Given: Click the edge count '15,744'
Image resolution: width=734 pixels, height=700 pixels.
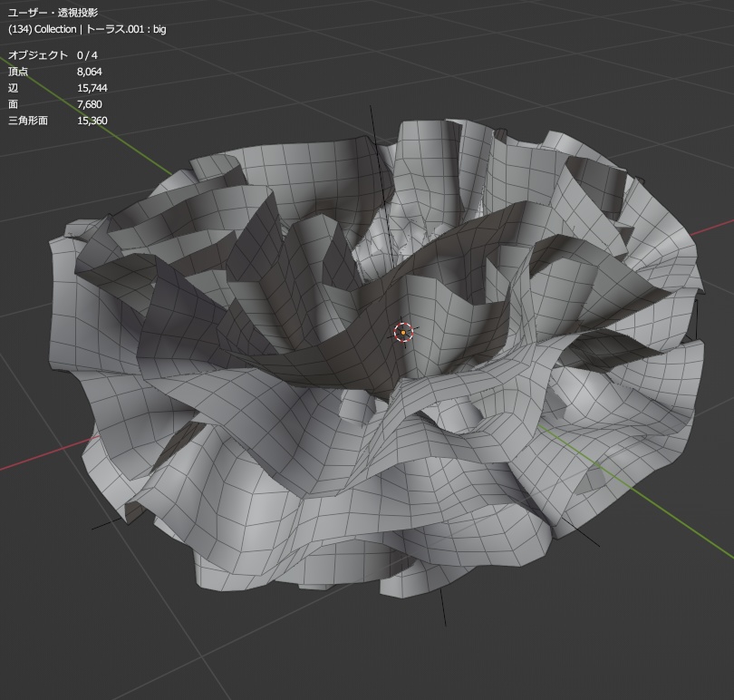Looking at the screenshot, I should (x=92, y=88).
